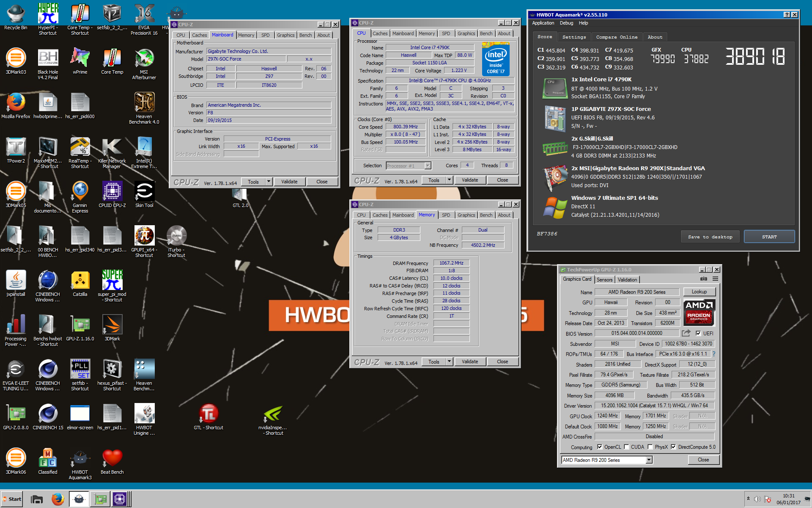The height and width of the screenshot is (508, 812).
Task: Toggle DirectCompute 5.0 checkbox
Action: tap(673, 447)
